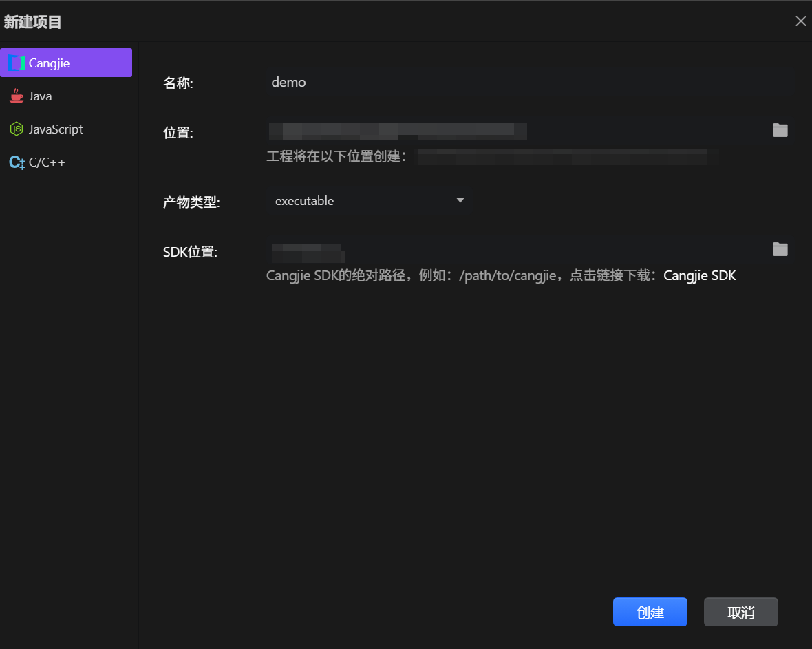Viewport: 812px width, 649px height.
Task: Select Java in the project type list
Action: (x=66, y=96)
